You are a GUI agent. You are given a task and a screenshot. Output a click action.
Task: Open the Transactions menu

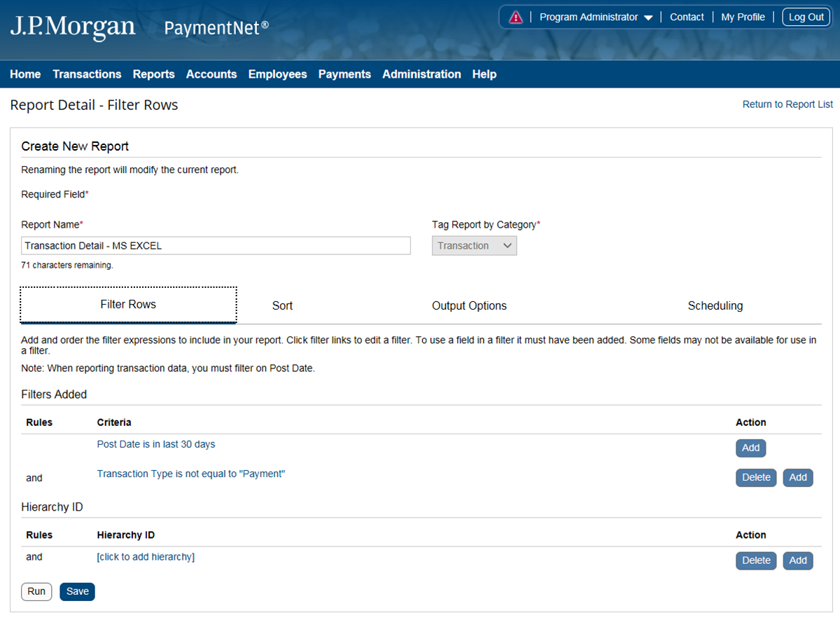point(87,74)
